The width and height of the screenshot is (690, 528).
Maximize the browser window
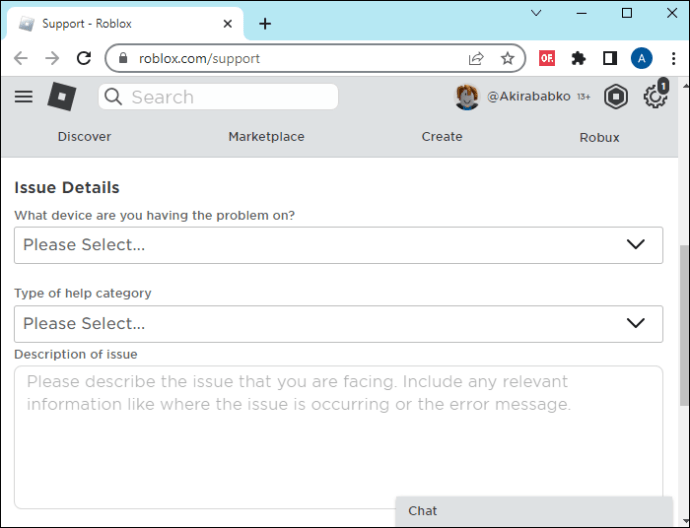pyautogui.click(x=627, y=13)
